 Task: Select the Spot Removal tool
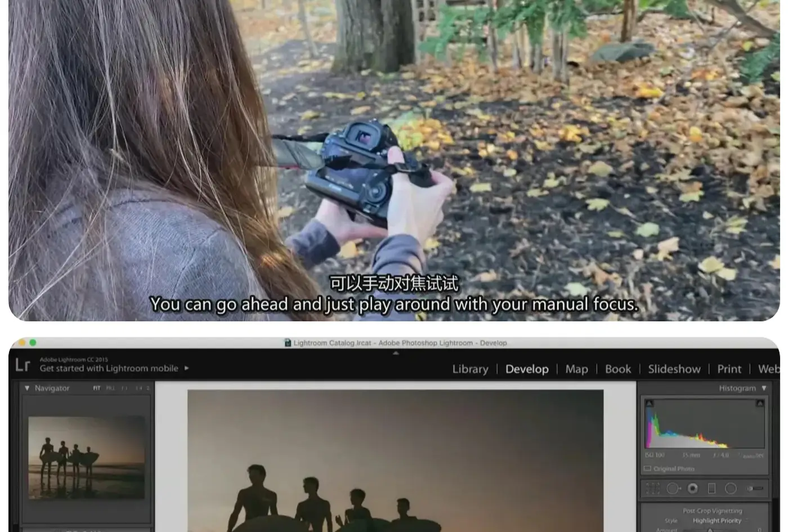coord(673,489)
